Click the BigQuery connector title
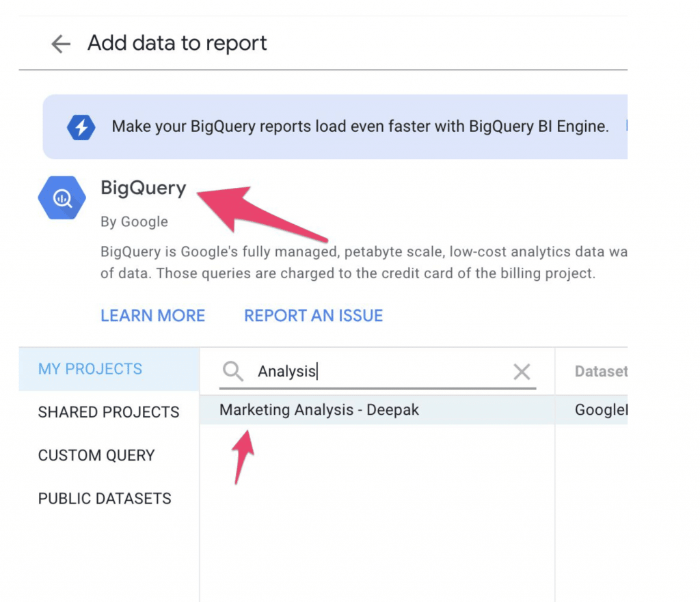The image size is (700, 602). pyautogui.click(x=144, y=188)
